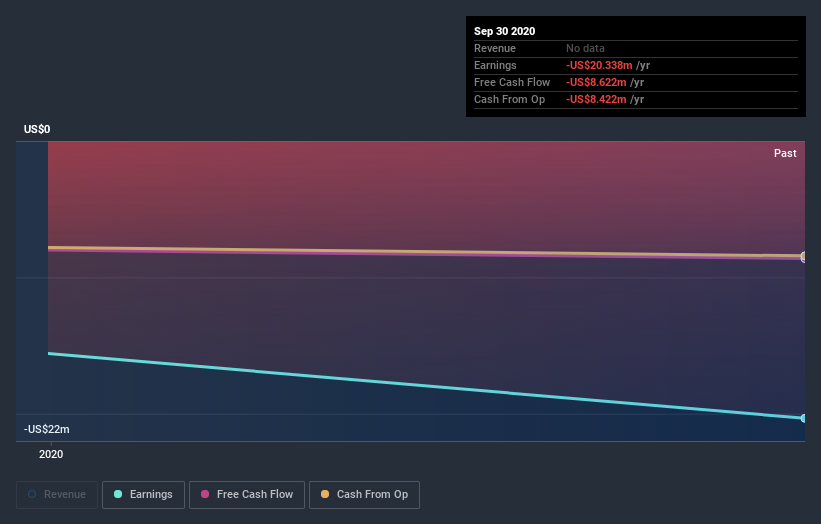
Task: Click the -US$20.338m Earnings value
Action: pyautogui.click(x=599, y=65)
